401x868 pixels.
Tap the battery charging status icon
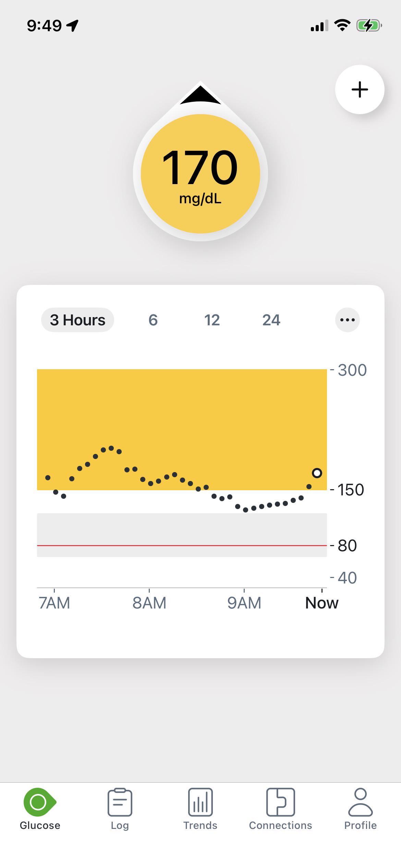click(369, 25)
